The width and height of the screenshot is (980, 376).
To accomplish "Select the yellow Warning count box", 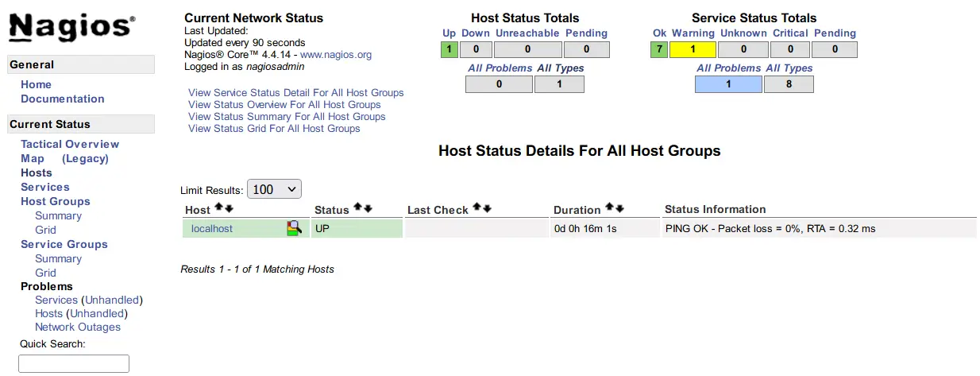I will point(693,49).
